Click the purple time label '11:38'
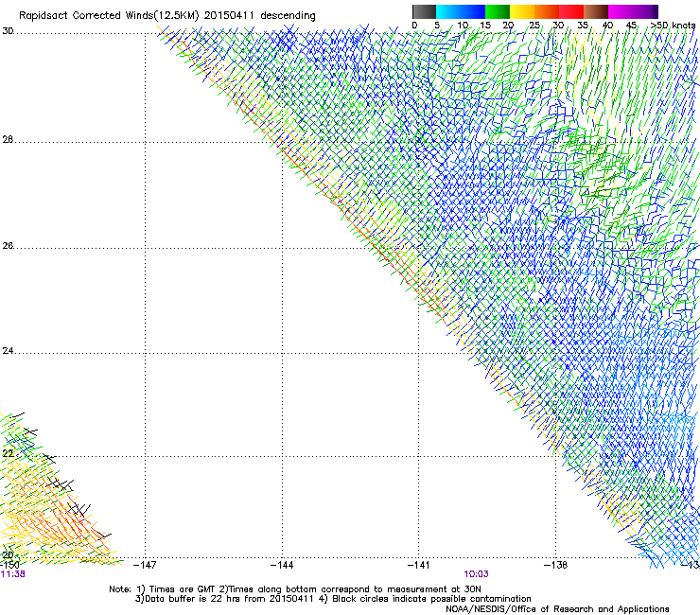 (x=13, y=574)
